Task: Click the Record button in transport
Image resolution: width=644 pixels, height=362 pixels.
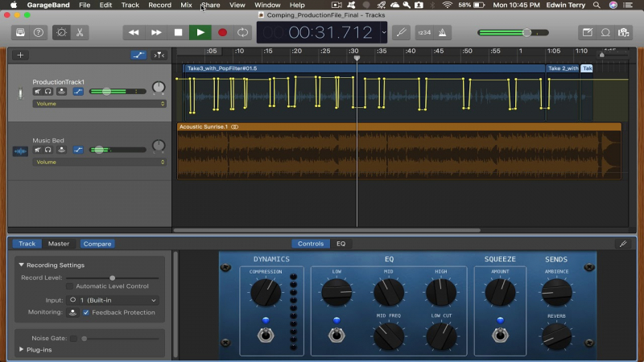Action: [222, 33]
